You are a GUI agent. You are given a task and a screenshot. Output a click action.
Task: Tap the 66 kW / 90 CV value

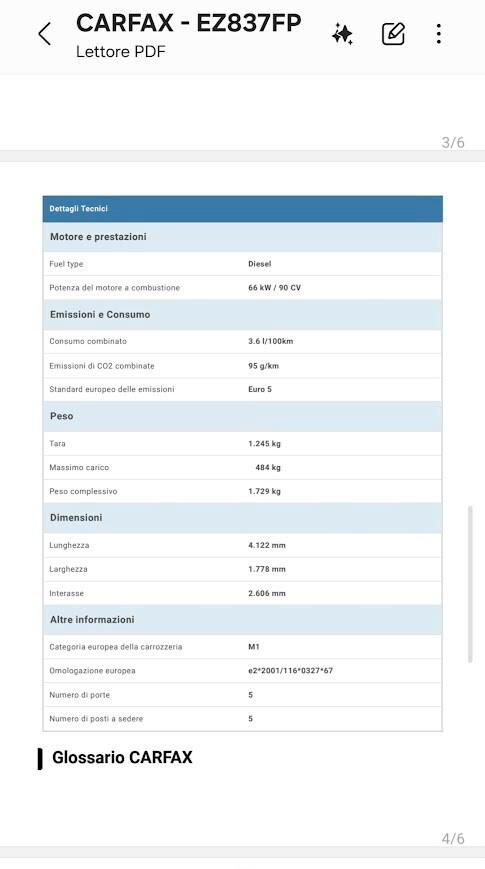(274, 288)
